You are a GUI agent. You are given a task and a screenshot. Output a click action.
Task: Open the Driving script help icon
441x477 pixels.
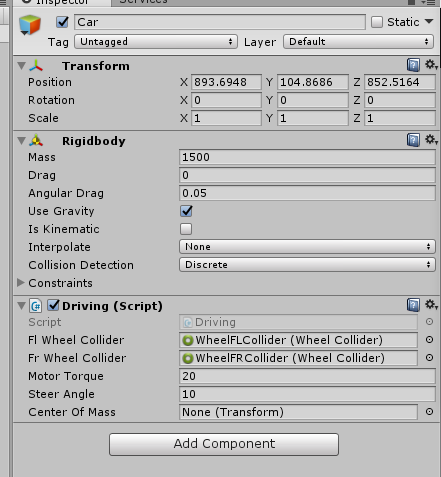coord(413,305)
